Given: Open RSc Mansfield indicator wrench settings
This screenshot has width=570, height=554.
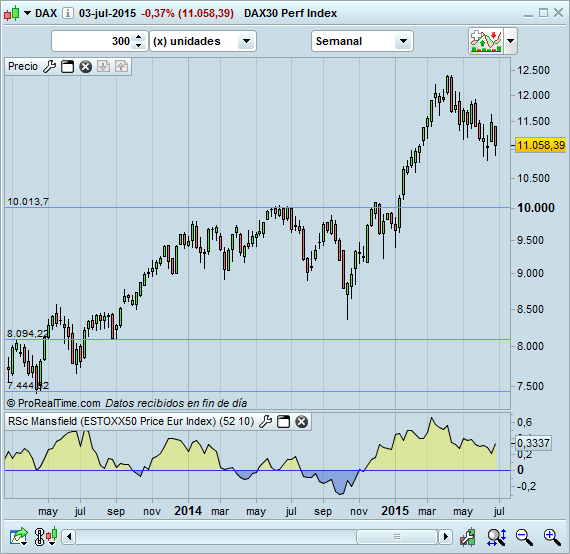Looking at the screenshot, I should (x=265, y=422).
